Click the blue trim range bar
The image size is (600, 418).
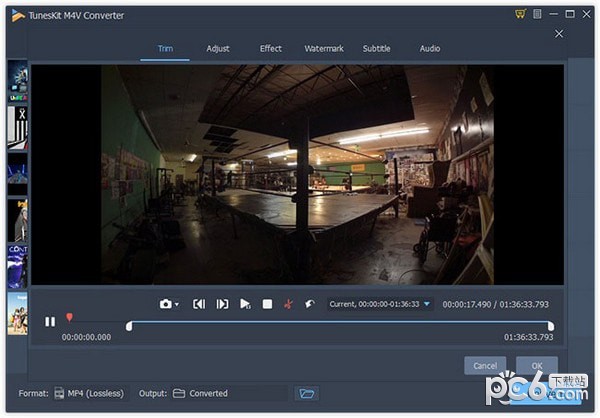340,322
